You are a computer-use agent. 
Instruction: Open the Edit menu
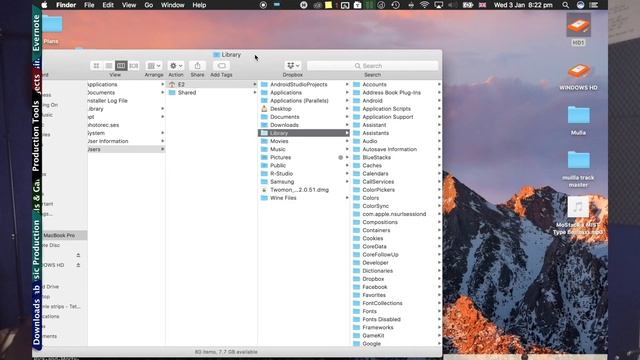[108, 5]
